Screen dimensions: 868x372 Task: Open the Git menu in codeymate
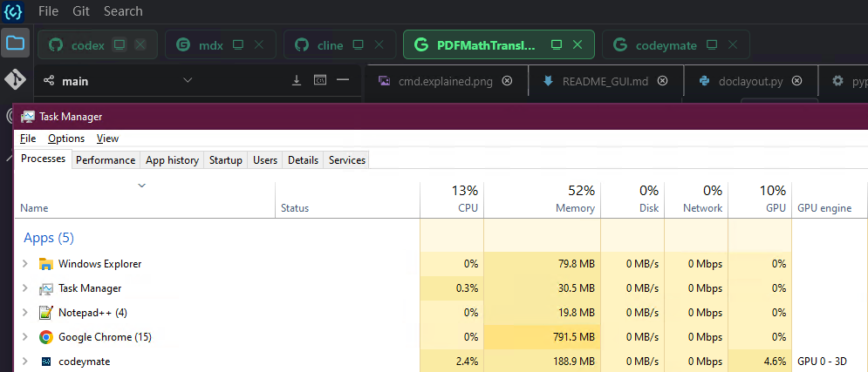pos(81,11)
